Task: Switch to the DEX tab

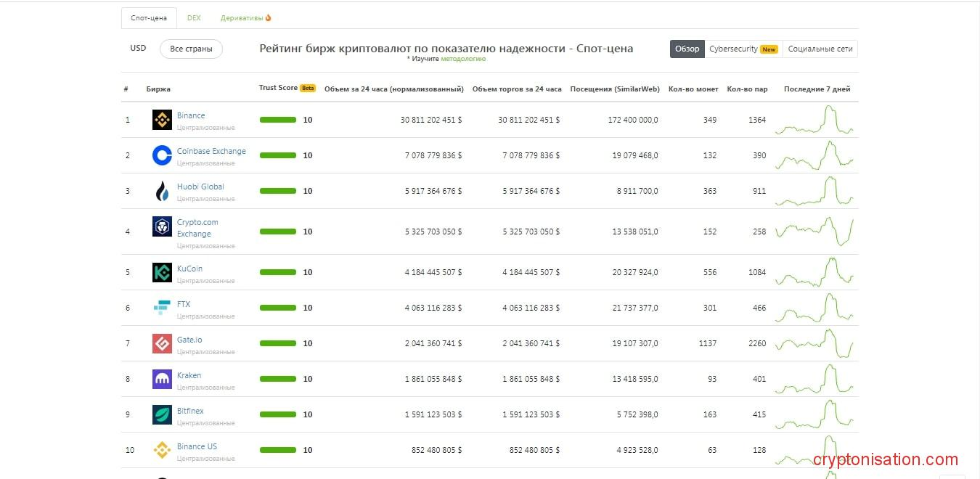Action: pos(194,18)
